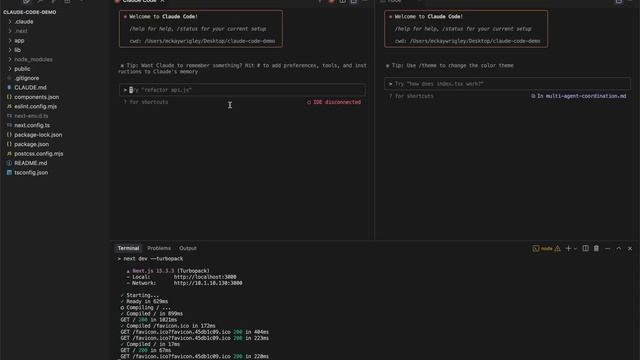
Task: Open the terminal launch profile dropdown chevron
Action: (x=576, y=249)
